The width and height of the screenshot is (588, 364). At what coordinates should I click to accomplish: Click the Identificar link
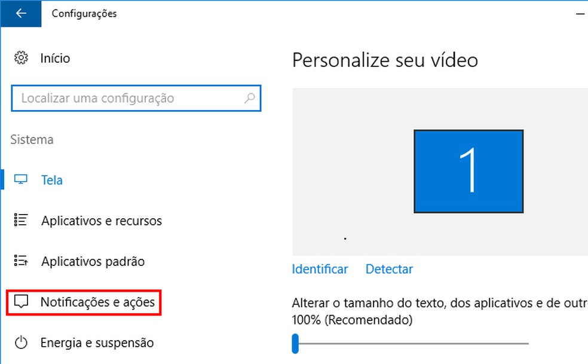pos(320,269)
